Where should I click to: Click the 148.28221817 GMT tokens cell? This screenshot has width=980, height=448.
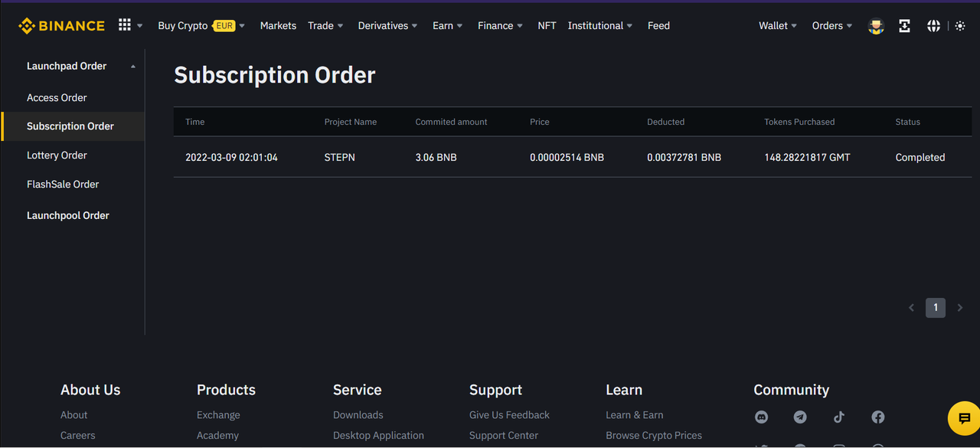click(807, 158)
